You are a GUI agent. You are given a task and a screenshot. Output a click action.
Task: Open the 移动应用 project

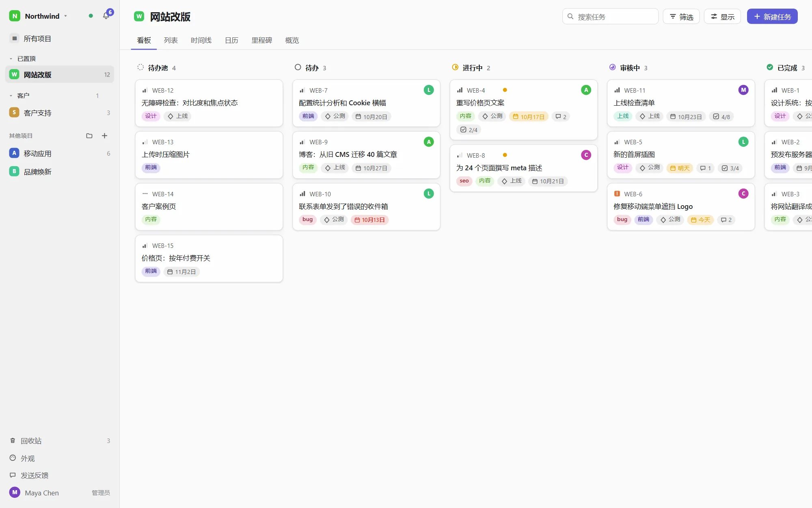60,154
